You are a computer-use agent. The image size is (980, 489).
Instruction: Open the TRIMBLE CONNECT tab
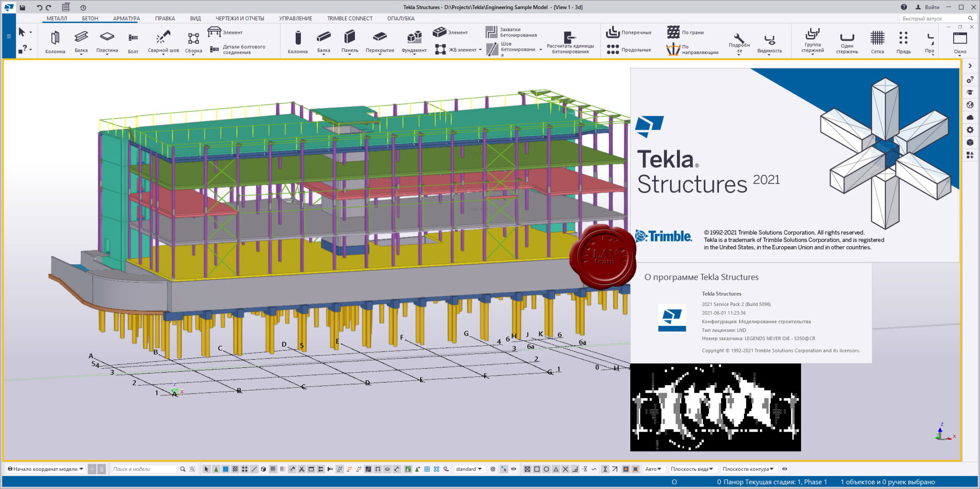(x=350, y=19)
